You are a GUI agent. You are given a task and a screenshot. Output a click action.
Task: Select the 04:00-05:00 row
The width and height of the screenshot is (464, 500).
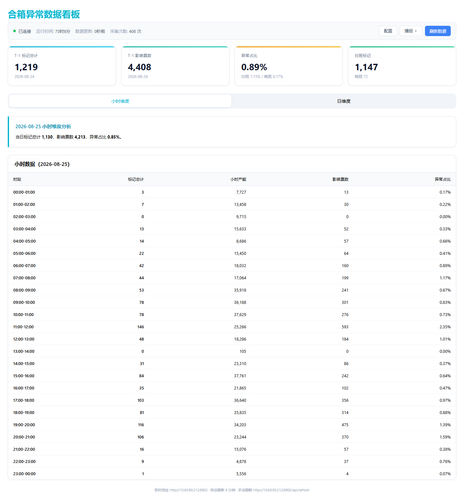pyautogui.click(x=232, y=241)
